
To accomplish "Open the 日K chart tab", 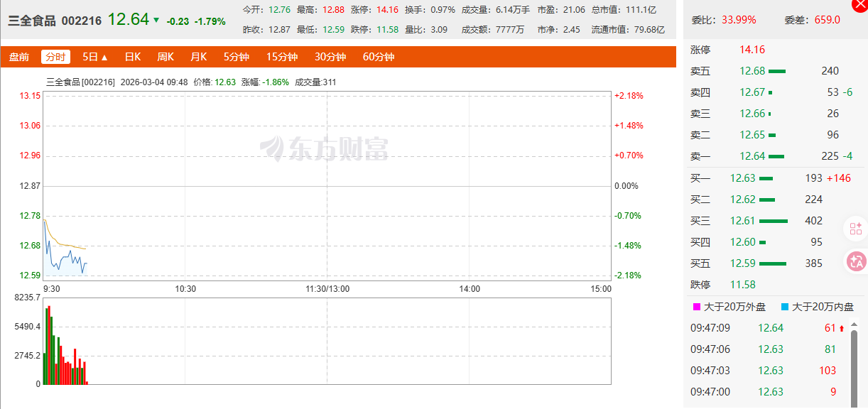I will pyautogui.click(x=133, y=57).
